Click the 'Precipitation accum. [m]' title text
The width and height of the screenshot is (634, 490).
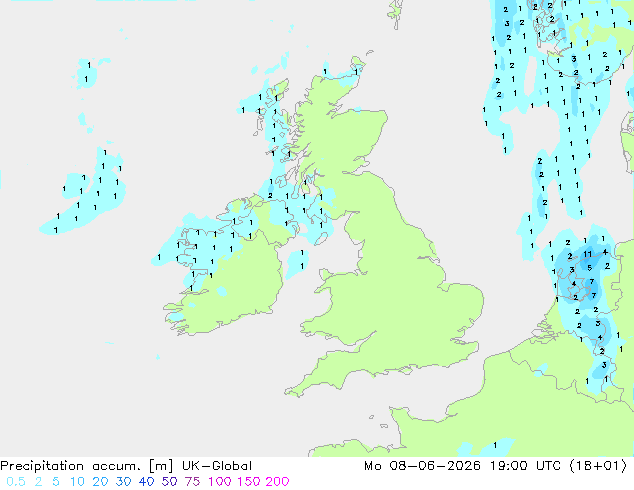(x=87, y=466)
